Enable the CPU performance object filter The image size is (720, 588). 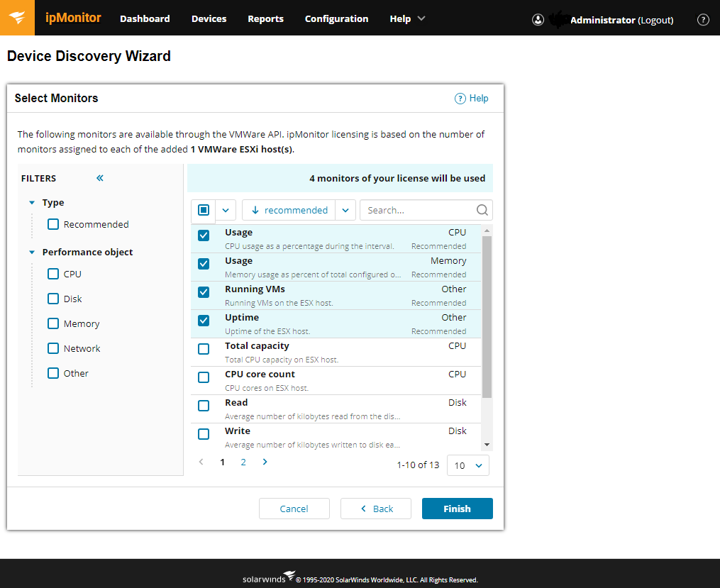pos(53,274)
